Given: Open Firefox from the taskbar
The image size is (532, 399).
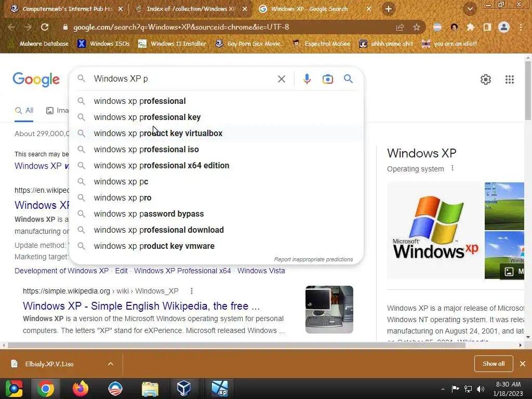Looking at the screenshot, I should click(81, 389).
